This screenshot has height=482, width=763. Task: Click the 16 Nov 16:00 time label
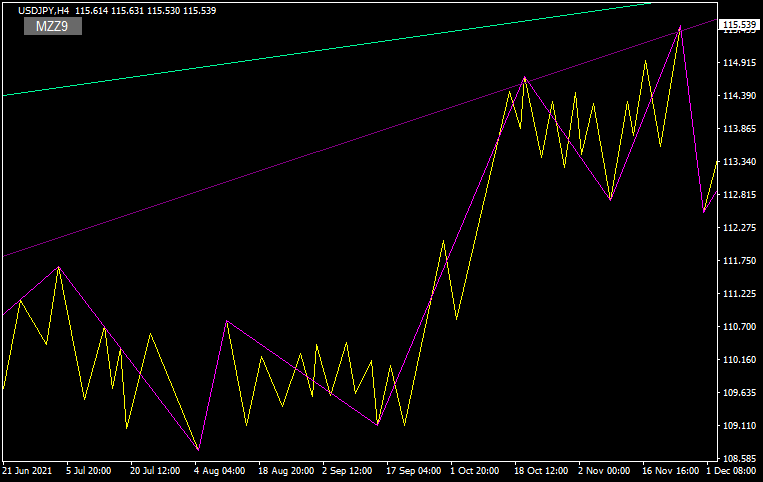pyautogui.click(x=670, y=469)
